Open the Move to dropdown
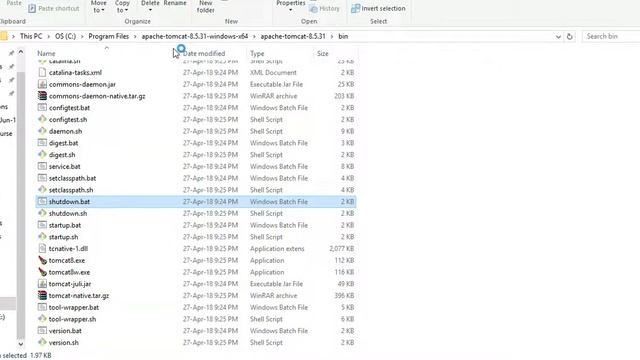The width and height of the screenshot is (640, 360). tap(98, 7)
